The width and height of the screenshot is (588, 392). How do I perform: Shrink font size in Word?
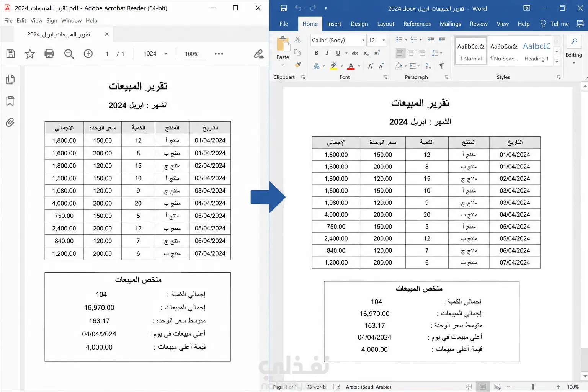pyautogui.click(x=381, y=66)
